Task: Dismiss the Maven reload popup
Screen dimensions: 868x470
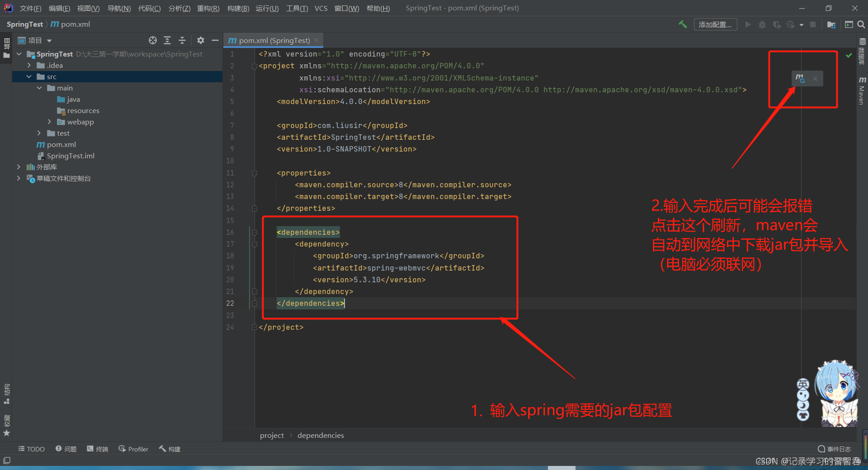Action: coord(815,79)
